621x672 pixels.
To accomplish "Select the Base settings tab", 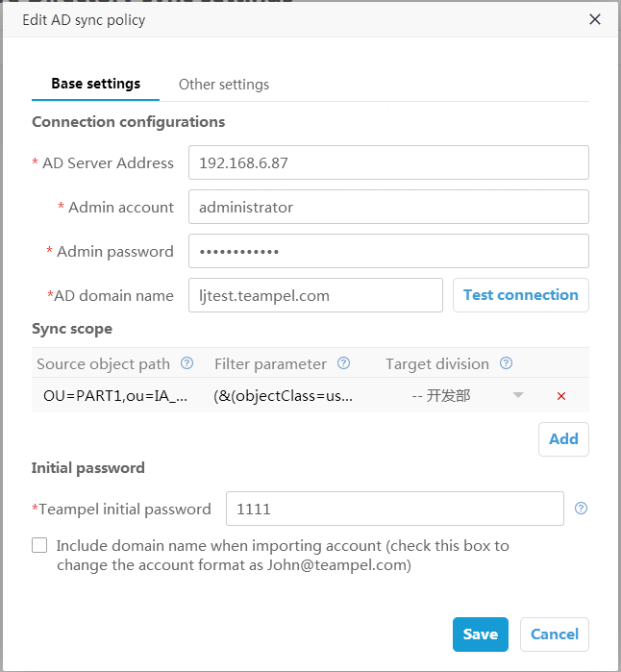I will (x=95, y=84).
